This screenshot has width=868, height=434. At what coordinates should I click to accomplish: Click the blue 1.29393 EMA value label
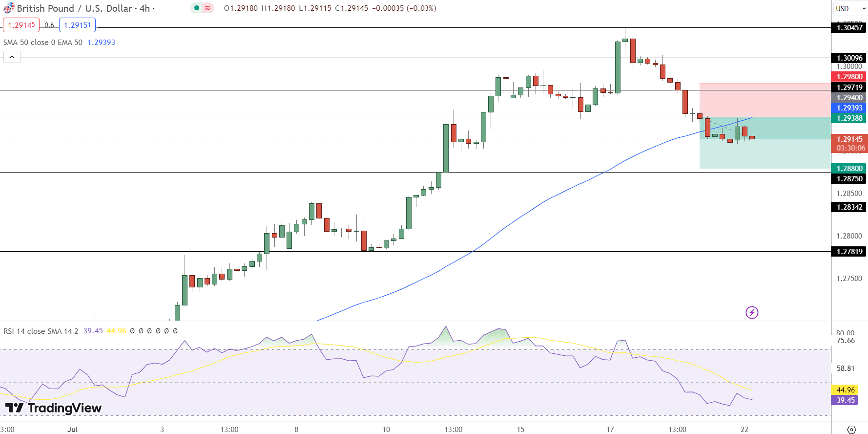coord(849,108)
